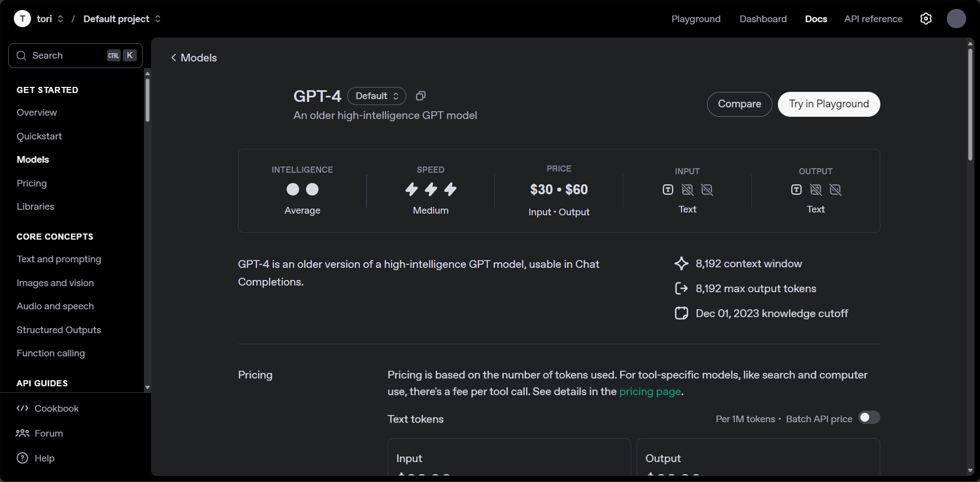Click the tori organization avatar badge
The image size is (980, 482).
click(x=22, y=19)
